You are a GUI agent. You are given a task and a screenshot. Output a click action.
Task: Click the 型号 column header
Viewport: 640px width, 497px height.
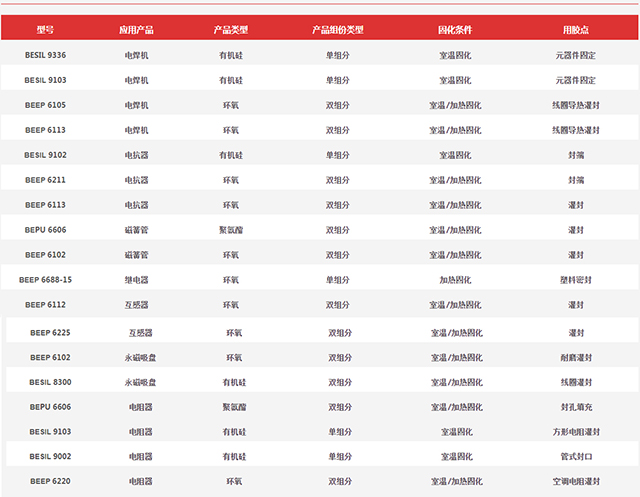[45, 30]
